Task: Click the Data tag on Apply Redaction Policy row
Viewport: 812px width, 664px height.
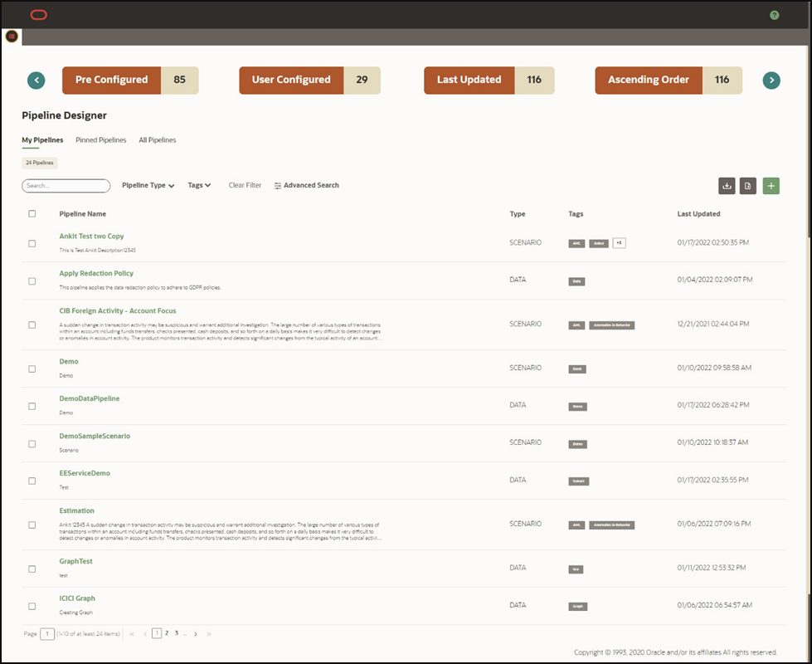Action: 576,281
